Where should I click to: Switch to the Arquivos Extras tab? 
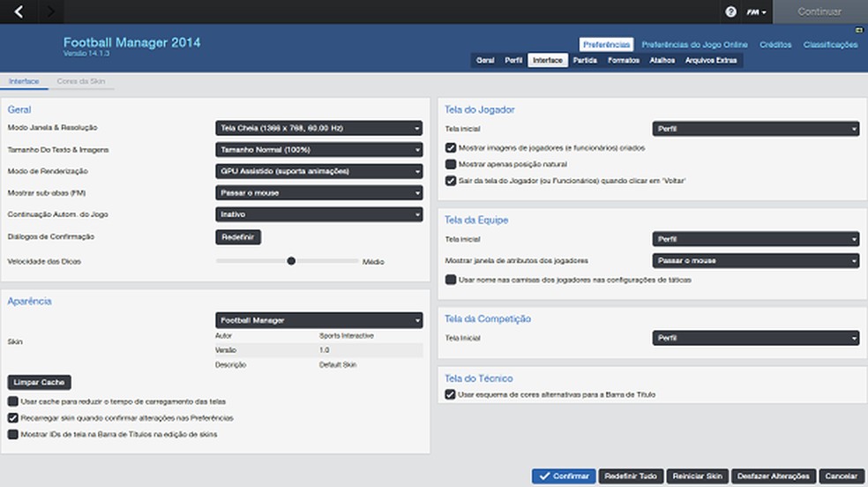click(x=711, y=60)
